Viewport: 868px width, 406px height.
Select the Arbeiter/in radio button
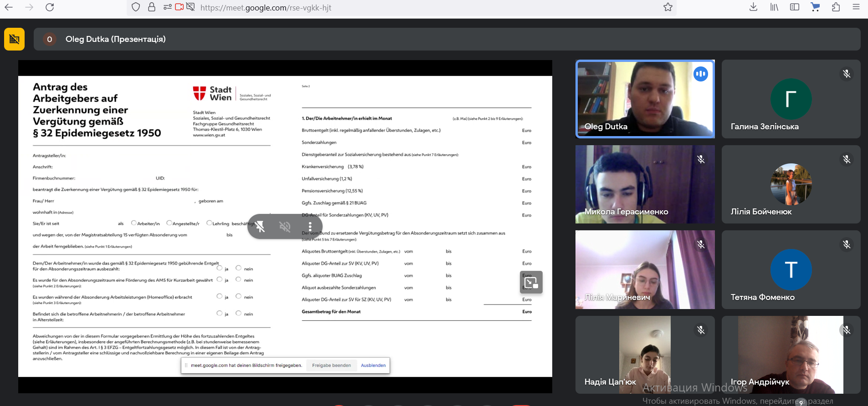point(134,223)
